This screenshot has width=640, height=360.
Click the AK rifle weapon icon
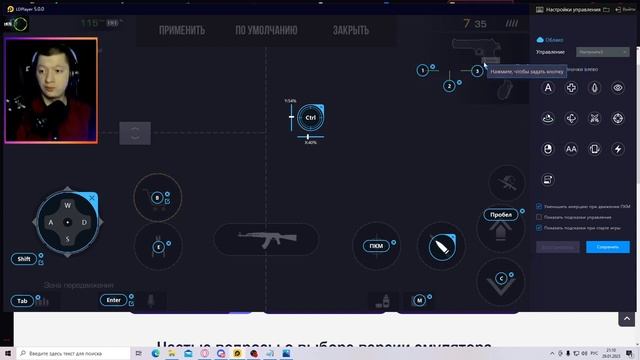(267, 239)
